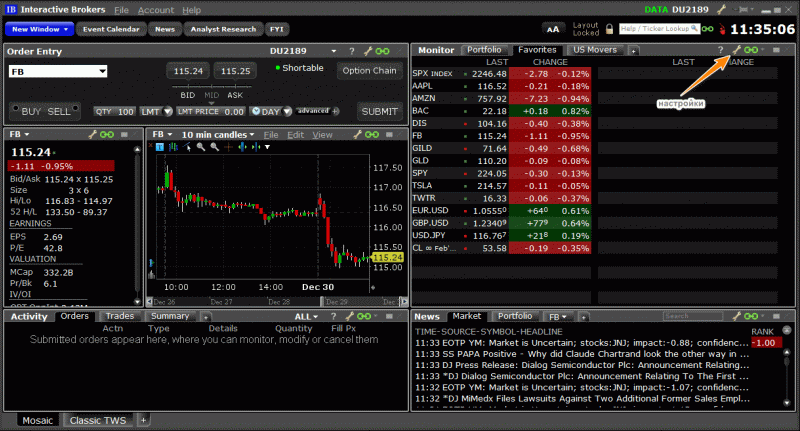Click the first chart magnifier zoom icon
This screenshot has width=800, height=431.
click(201, 147)
